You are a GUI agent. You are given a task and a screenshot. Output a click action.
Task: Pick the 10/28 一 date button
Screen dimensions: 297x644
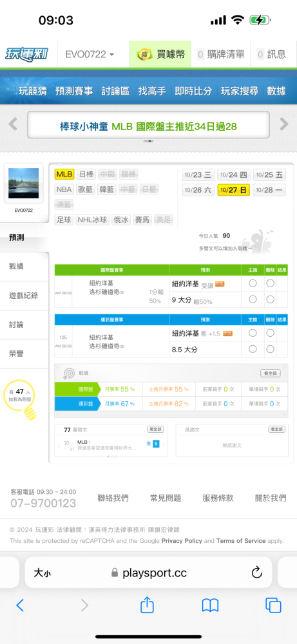[269, 190]
